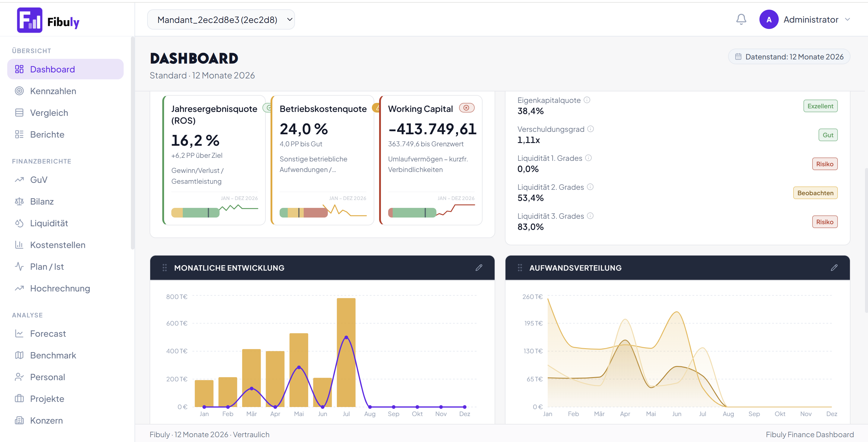Click the Datenstand calendar icon
This screenshot has width=868, height=442.
point(738,57)
